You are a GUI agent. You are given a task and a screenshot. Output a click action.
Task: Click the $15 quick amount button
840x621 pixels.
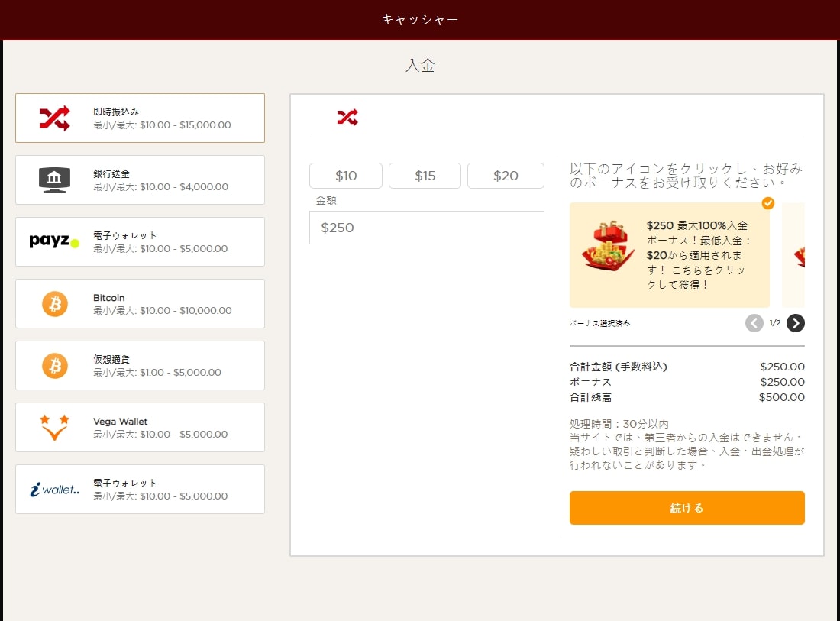tap(425, 175)
